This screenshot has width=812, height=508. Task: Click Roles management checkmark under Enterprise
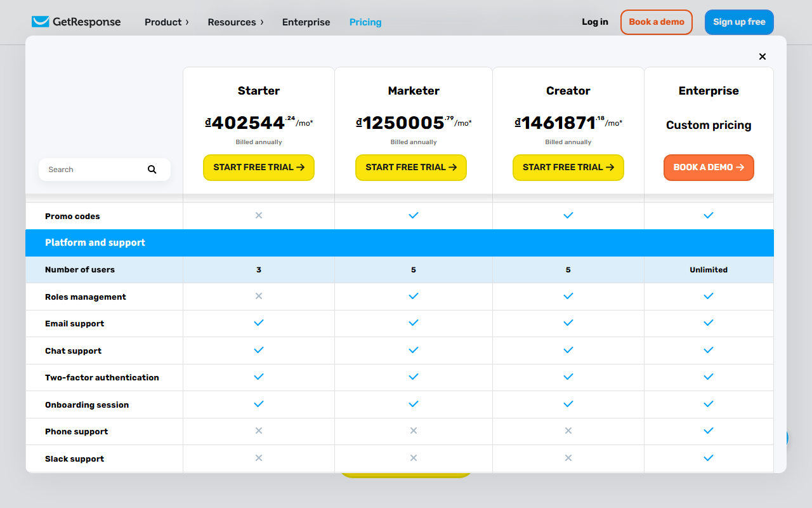coord(709,296)
